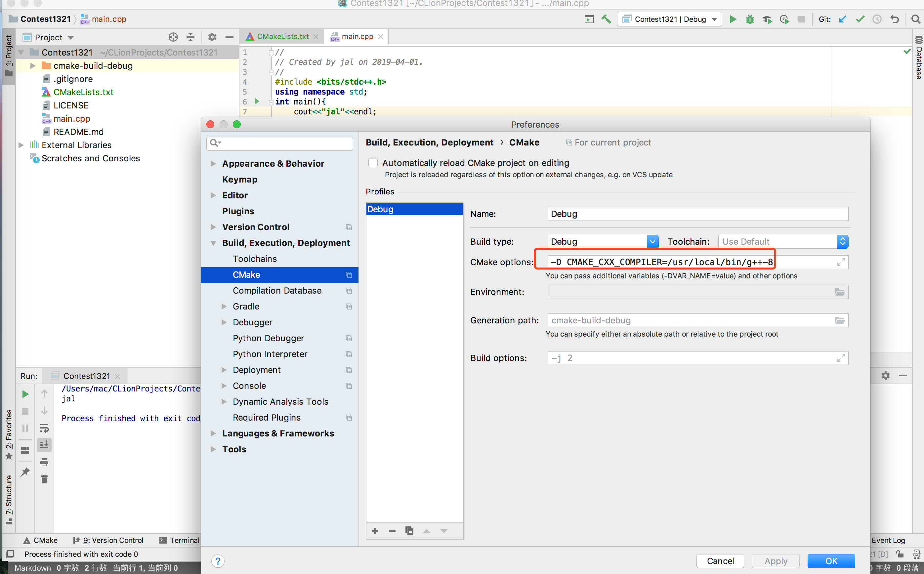Select Toolchains in Preferences tree
Screen dimensions: 924x574
(x=255, y=259)
